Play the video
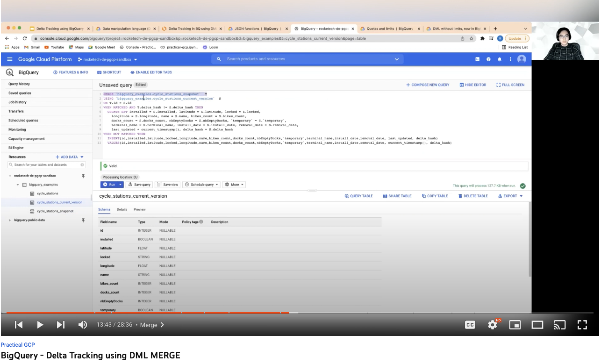Viewport: 601px width, 364px height. (40, 325)
